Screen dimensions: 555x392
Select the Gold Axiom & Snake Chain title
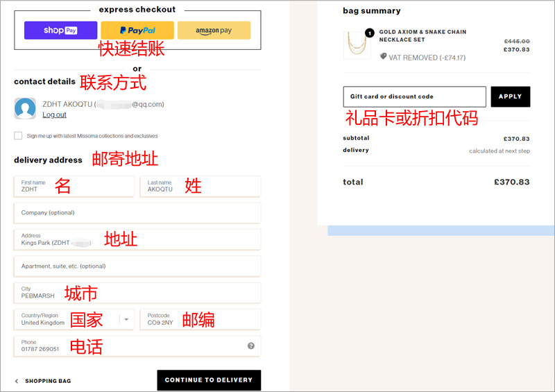coord(422,36)
